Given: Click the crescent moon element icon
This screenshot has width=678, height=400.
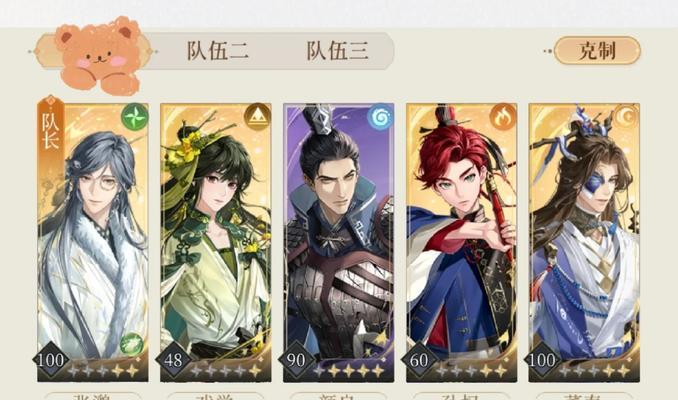Looking at the screenshot, I should tap(626, 117).
